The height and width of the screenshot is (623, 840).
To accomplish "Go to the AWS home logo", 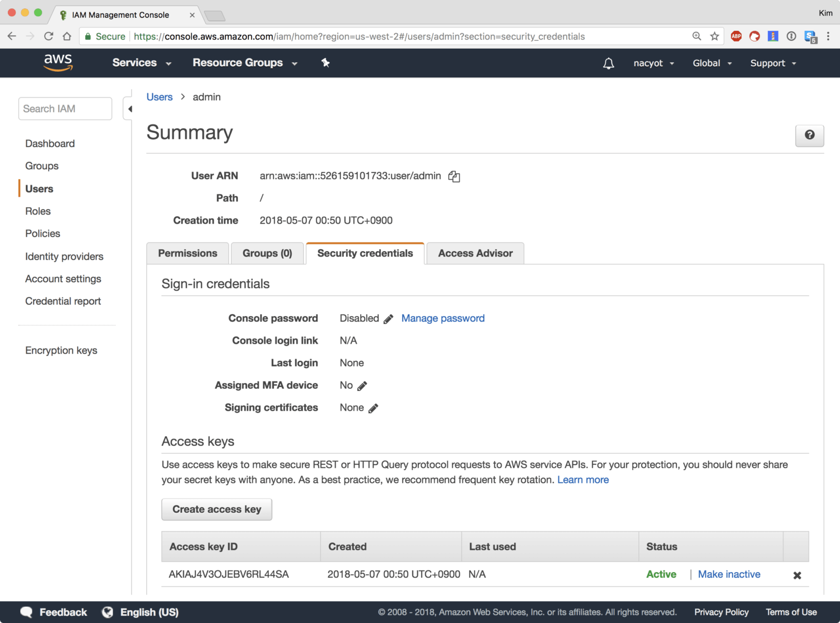I will [58, 63].
